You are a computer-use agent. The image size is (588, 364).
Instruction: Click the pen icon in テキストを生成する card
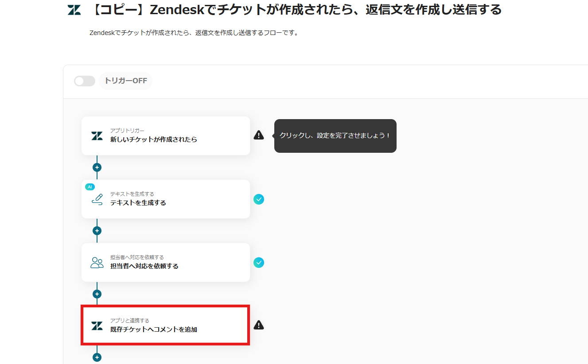97,199
